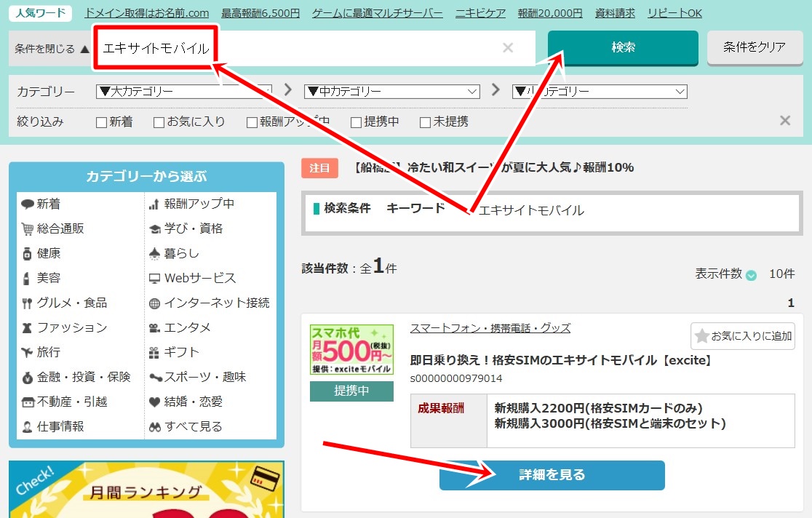Open the 注目 news headline about 和スイーツ
The width and height of the screenshot is (812, 518).
click(494, 168)
